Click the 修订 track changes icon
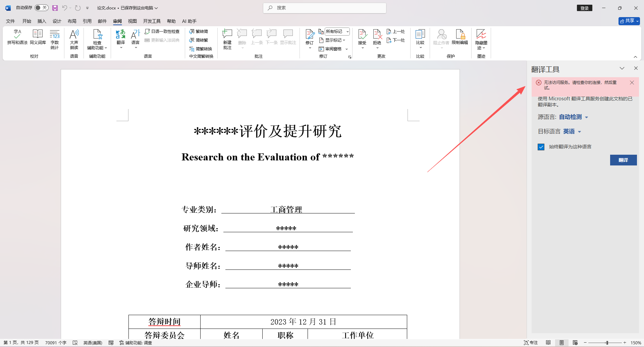 [310, 34]
